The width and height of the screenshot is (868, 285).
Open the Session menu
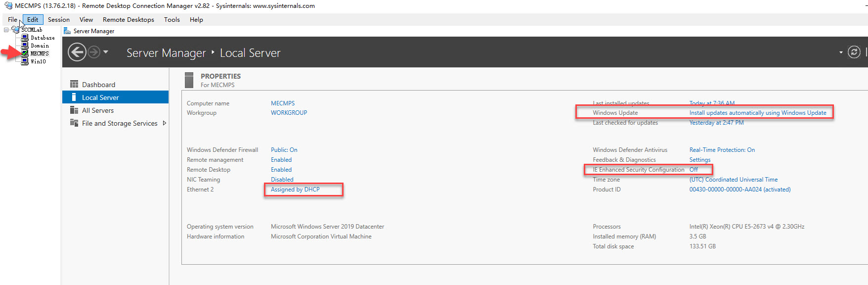58,20
